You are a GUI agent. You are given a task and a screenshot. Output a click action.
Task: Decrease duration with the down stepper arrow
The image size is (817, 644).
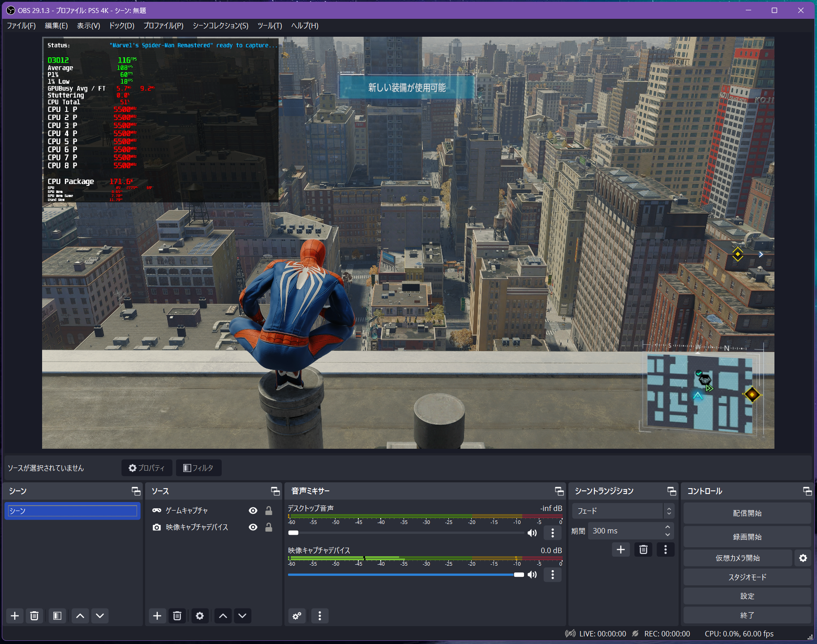click(x=668, y=535)
